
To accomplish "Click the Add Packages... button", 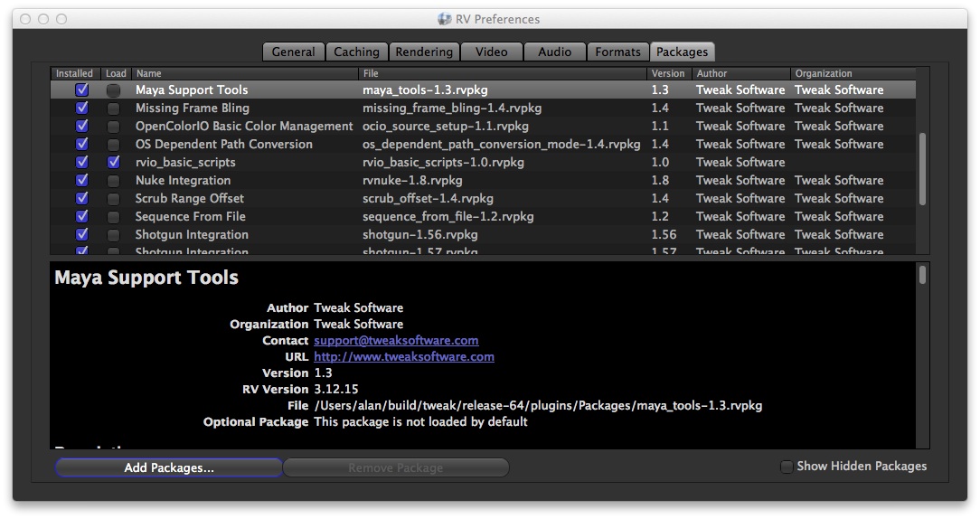I will coord(169,467).
